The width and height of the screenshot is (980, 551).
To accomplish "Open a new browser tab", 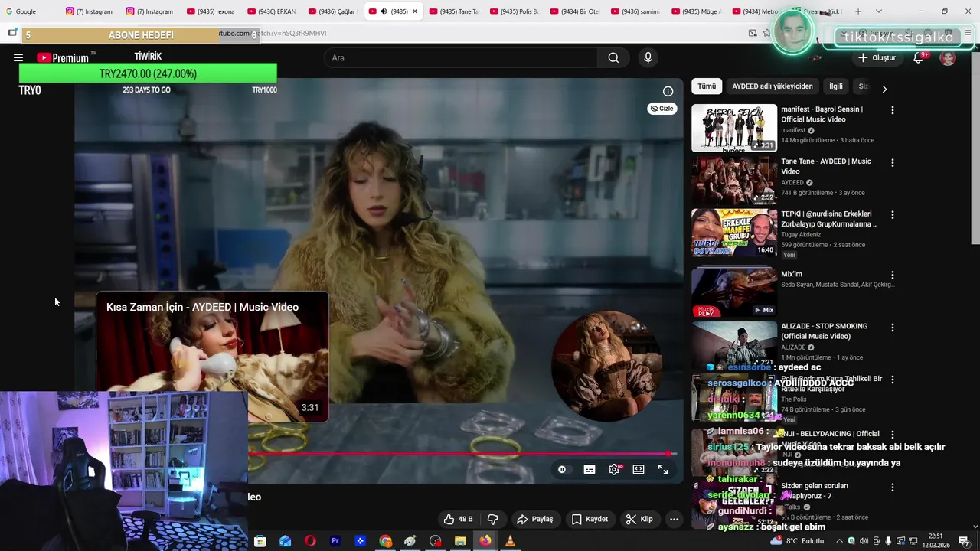I will point(857,11).
